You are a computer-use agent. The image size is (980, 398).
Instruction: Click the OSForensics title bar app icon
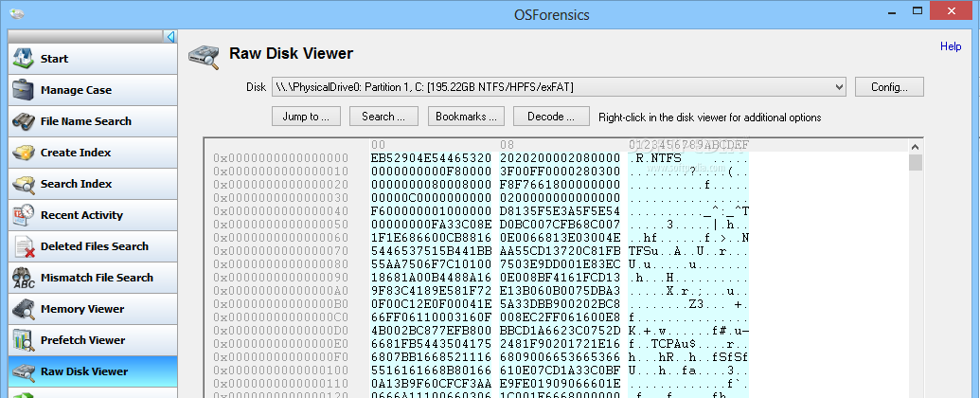point(17,14)
